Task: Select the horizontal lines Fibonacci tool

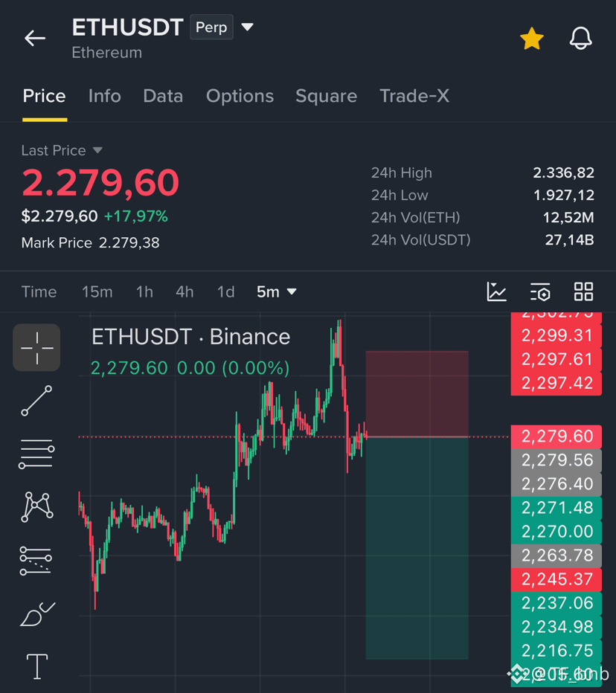Action: click(x=36, y=454)
